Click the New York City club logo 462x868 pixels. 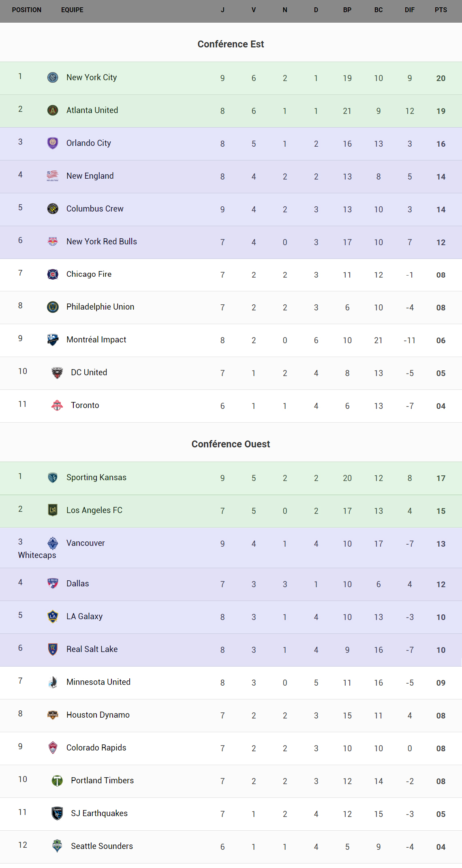(x=53, y=77)
